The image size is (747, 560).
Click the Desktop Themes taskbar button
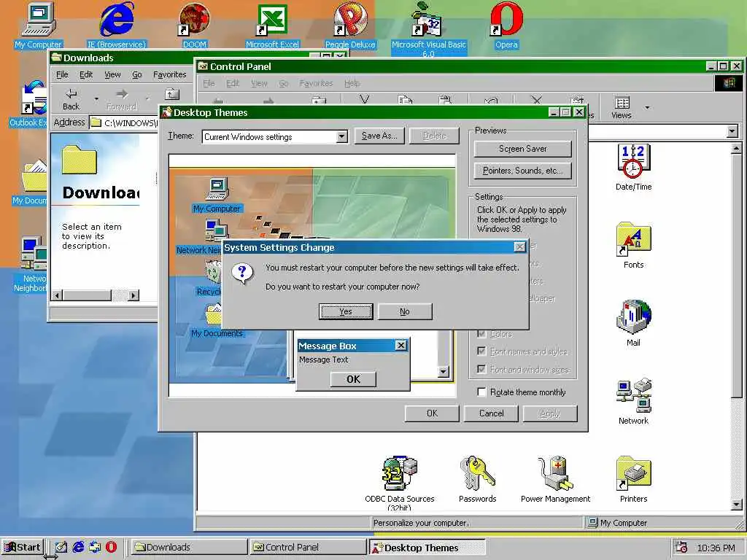[427, 547]
